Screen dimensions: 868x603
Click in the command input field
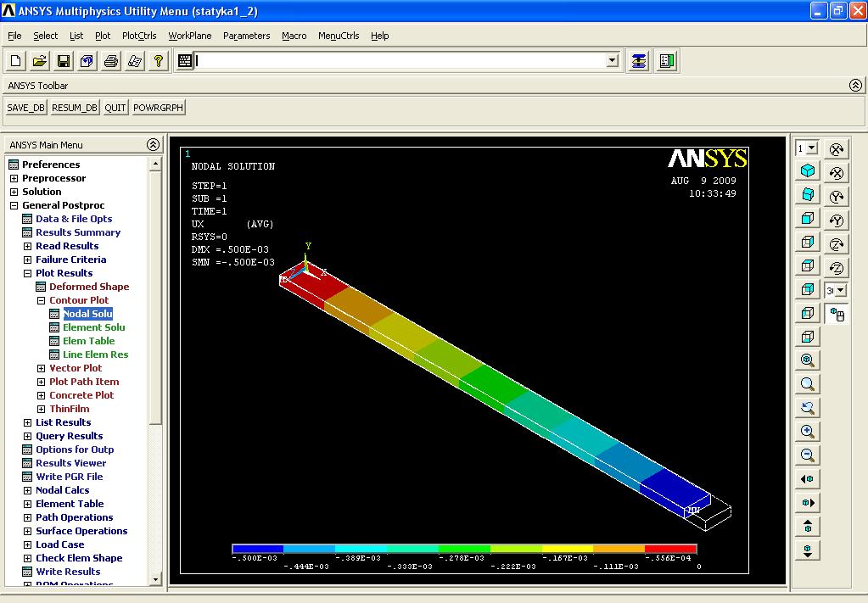coord(400,61)
